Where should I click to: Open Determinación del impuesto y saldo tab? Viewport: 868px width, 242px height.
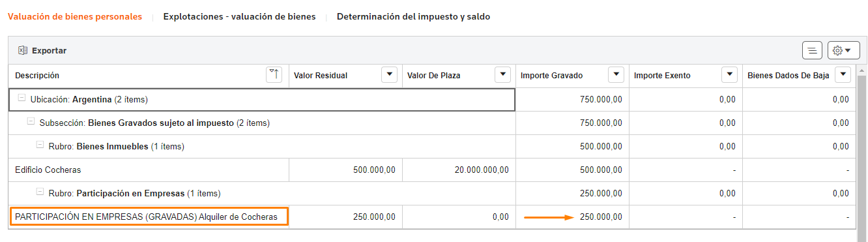click(413, 17)
